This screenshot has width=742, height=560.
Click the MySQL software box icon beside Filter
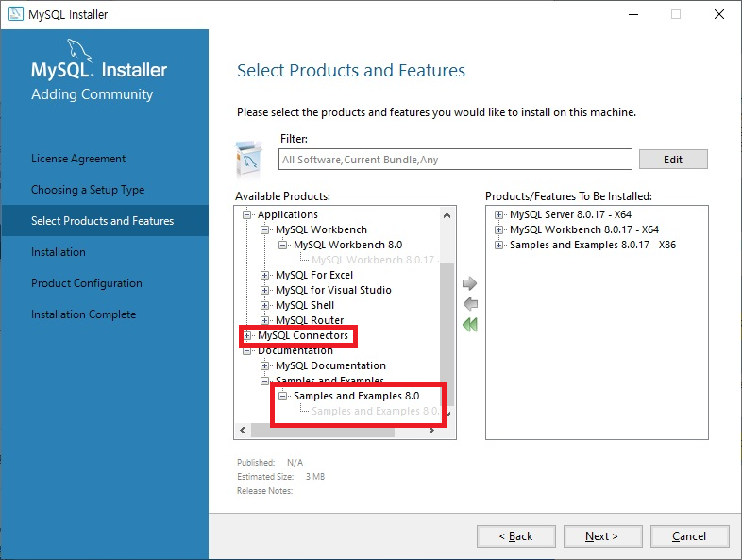pos(249,158)
